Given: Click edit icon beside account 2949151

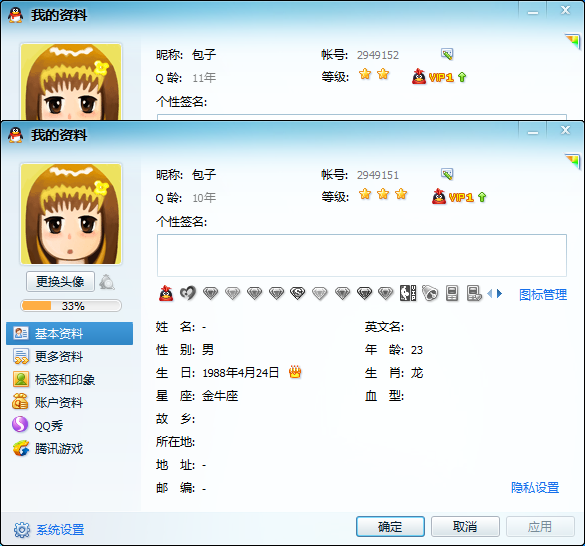Looking at the screenshot, I should point(447,174).
